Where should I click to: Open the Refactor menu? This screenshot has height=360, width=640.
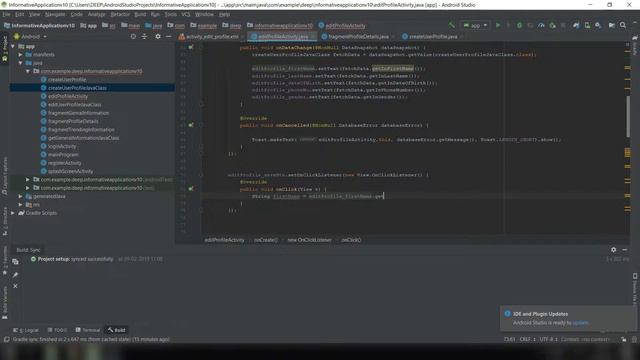tap(120, 14)
